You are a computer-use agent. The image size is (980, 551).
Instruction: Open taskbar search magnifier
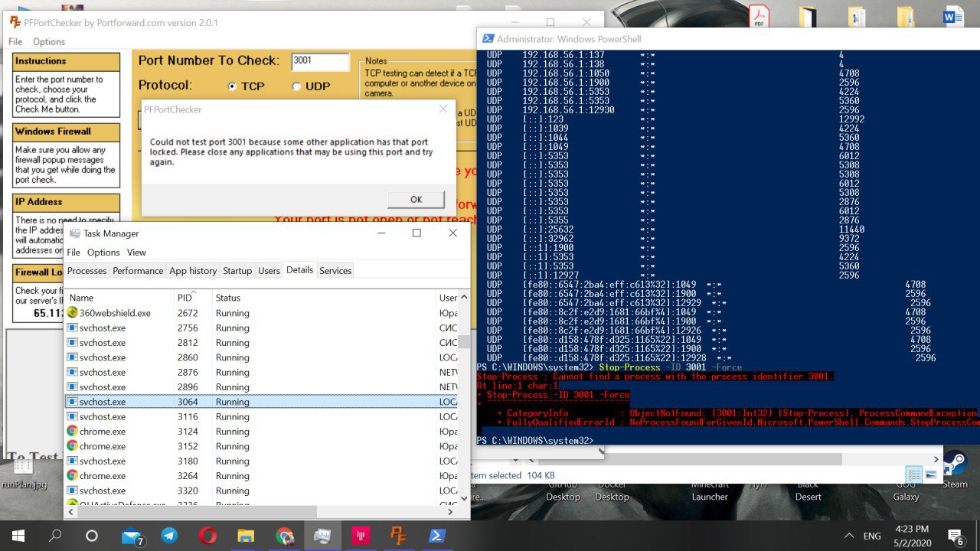click(55, 536)
